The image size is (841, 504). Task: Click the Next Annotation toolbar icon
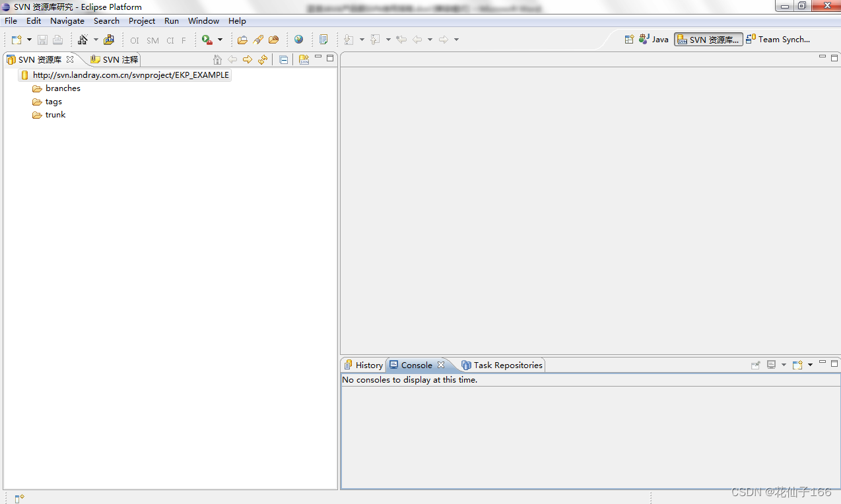[349, 40]
